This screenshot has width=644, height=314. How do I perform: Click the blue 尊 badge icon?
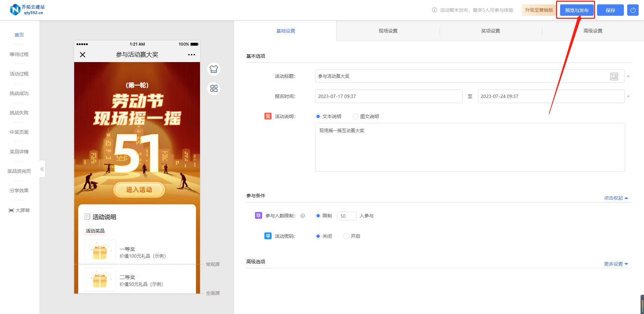[268, 236]
